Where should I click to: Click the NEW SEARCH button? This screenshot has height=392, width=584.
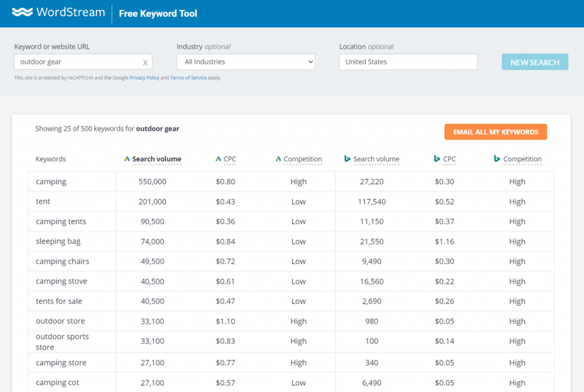[534, 62]
